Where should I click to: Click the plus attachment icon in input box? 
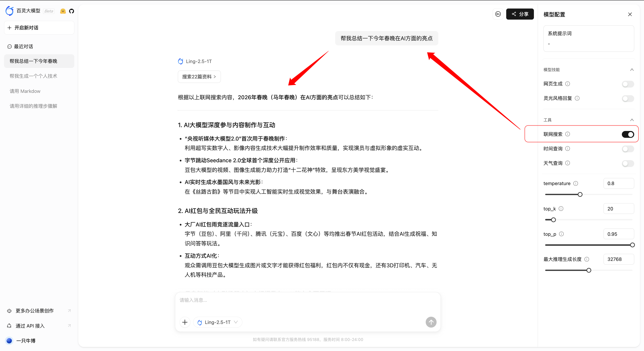[x=185, y=322]
